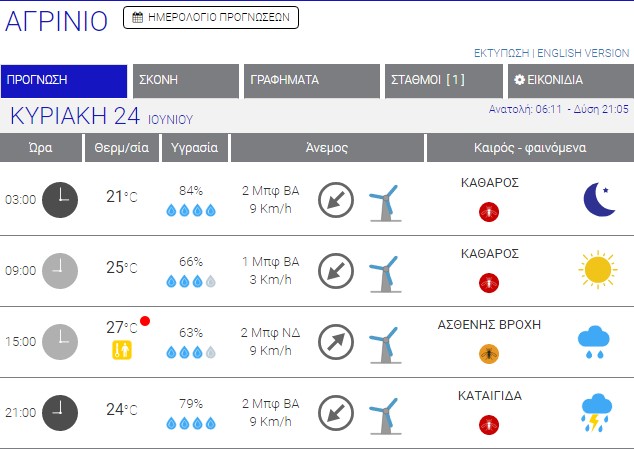Switch to the ΣΚΟΝΗ tab
The height and width of the screenshot is (449, 634).
click(185, 81)
